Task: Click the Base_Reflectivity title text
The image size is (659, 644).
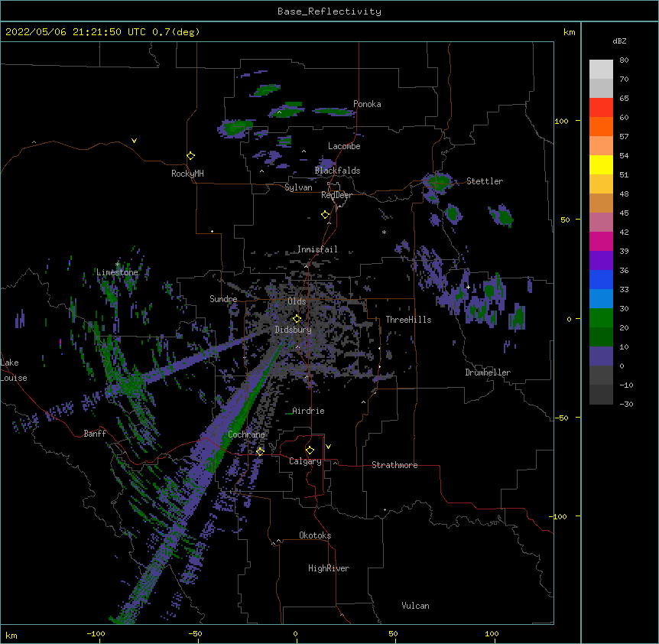Action: (329, 11)
